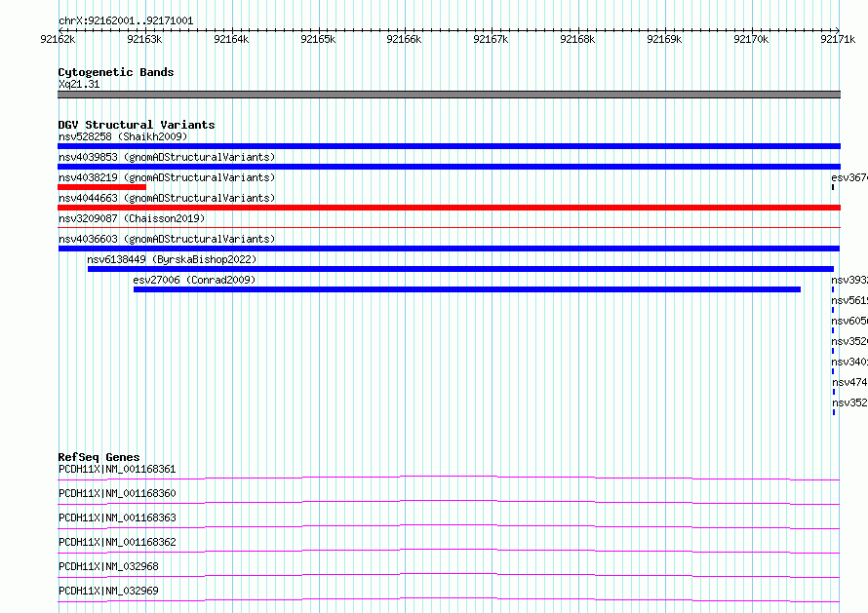Click the truncated nsv393 variant label
This screenshot has height=613, width=868.
pos(849,280)
